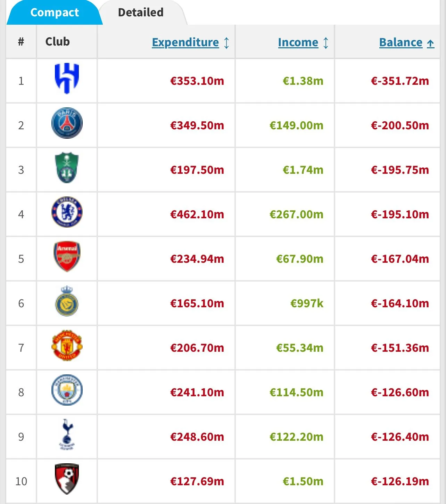Sort table by Balance link
Image resolution: width=446 pixels, height=504 pixels.
[400, 42]
